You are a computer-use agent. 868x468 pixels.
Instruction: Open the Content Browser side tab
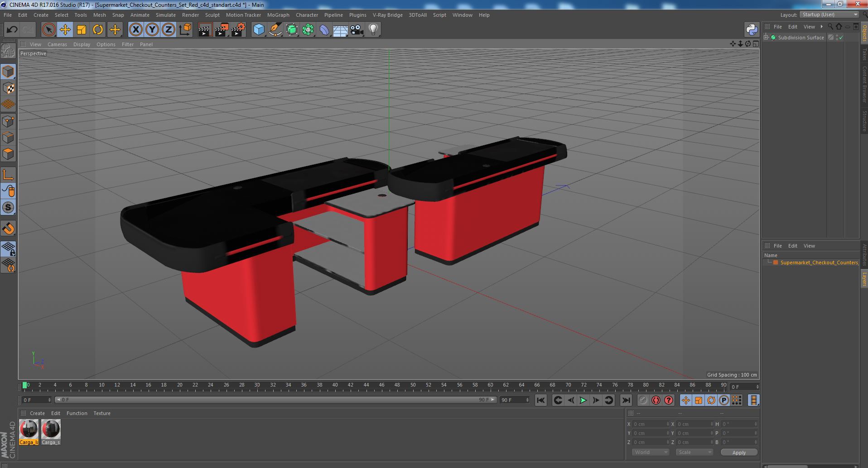[864, 84]
